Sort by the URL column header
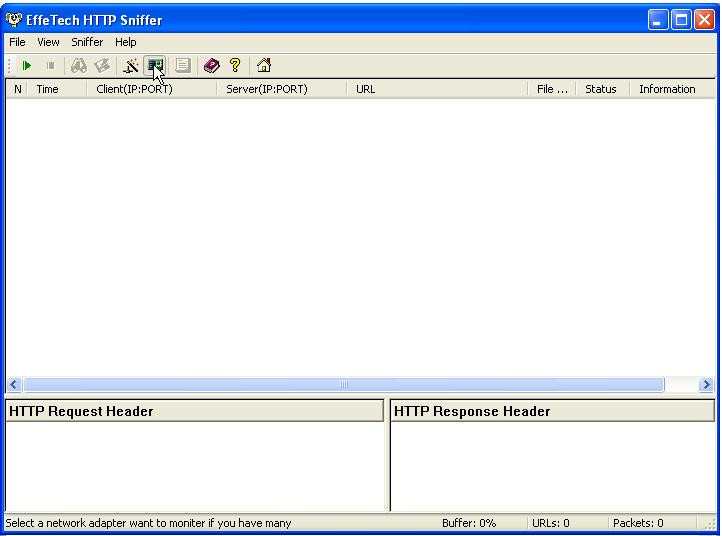 [x=437, y=89]
